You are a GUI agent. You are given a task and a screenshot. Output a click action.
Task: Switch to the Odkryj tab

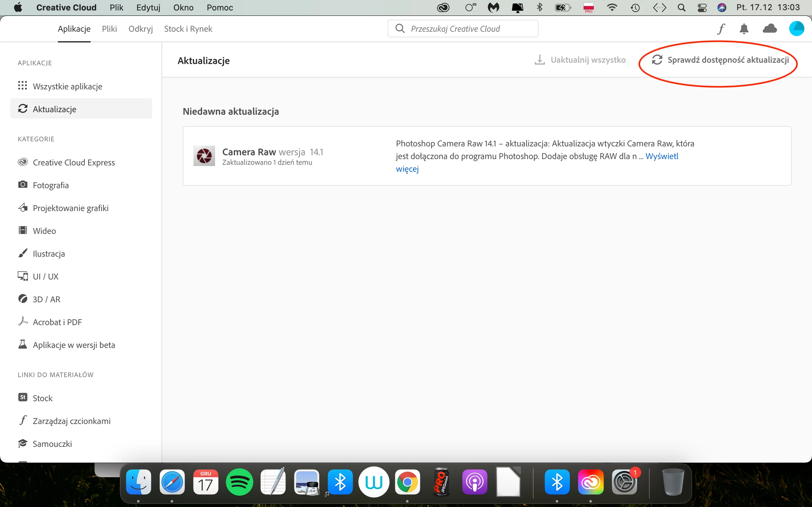tap(140, 29)
